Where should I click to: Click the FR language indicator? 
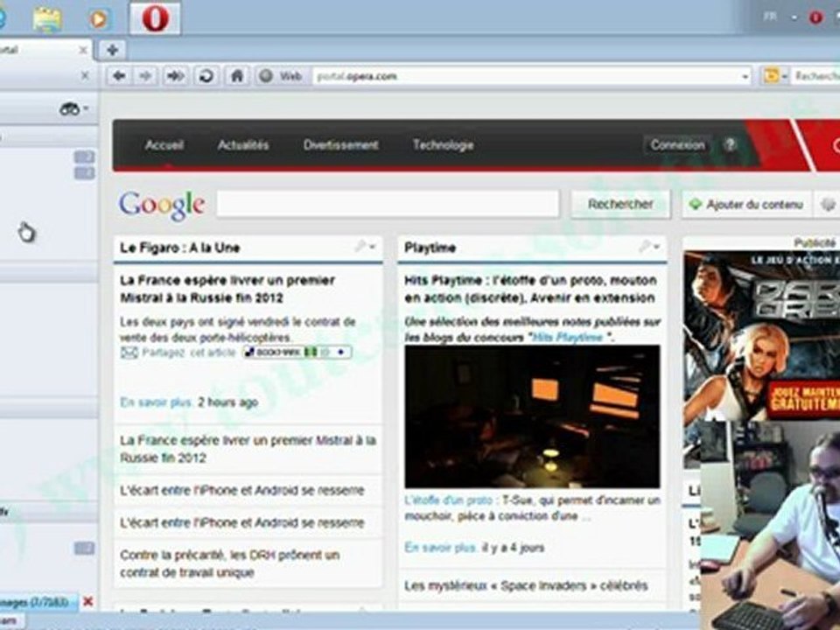(770, 17)
